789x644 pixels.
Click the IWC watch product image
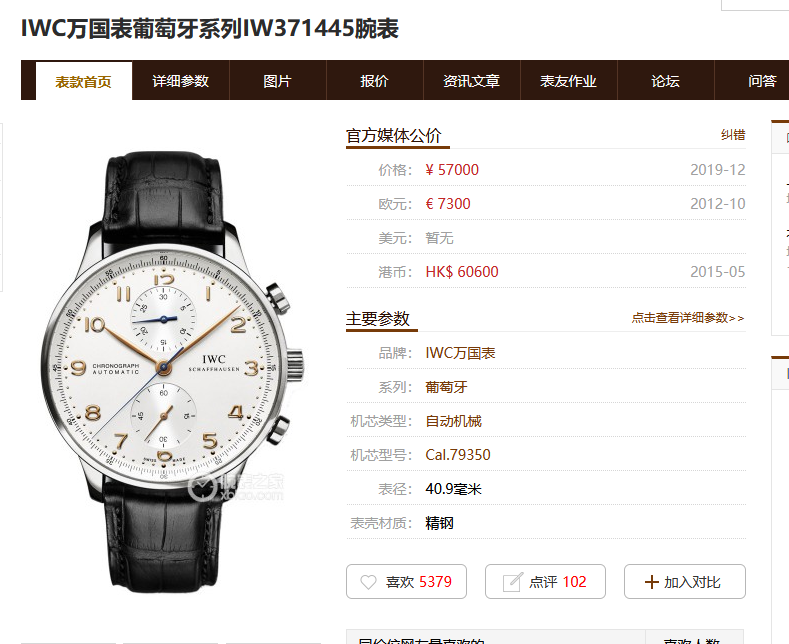(x=172, y=372)
